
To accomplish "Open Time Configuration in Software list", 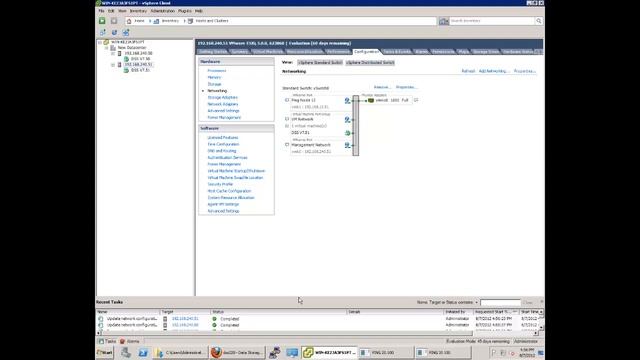I will [223, 144].
